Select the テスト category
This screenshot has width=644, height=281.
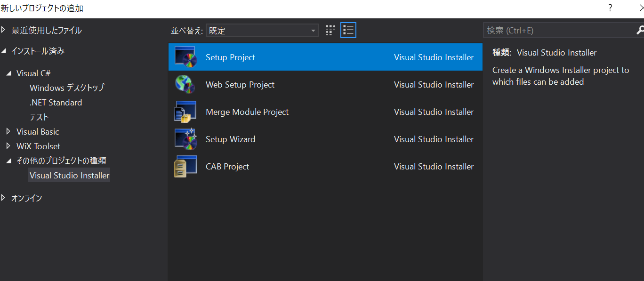39,117
